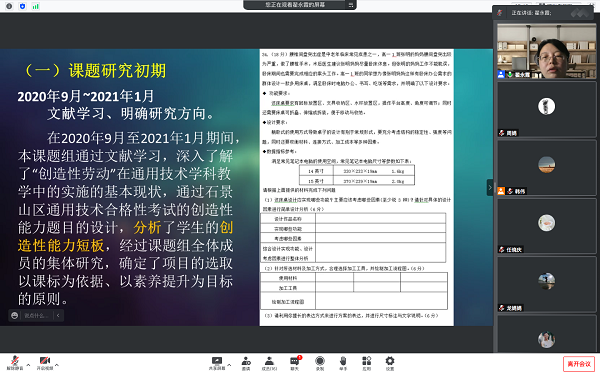Open the share screen button
The width and height of the screenshot is (600, 375).
tap(217, 363)
